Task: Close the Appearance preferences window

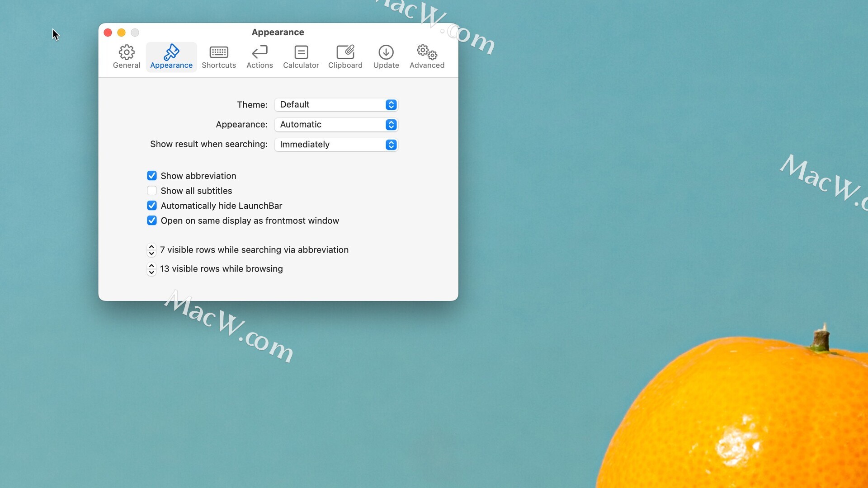Action: 108,33
